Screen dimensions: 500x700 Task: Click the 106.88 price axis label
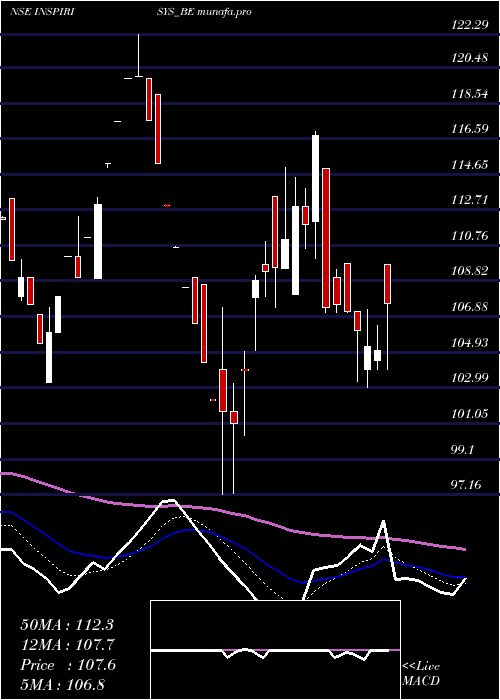coord(470,307)
